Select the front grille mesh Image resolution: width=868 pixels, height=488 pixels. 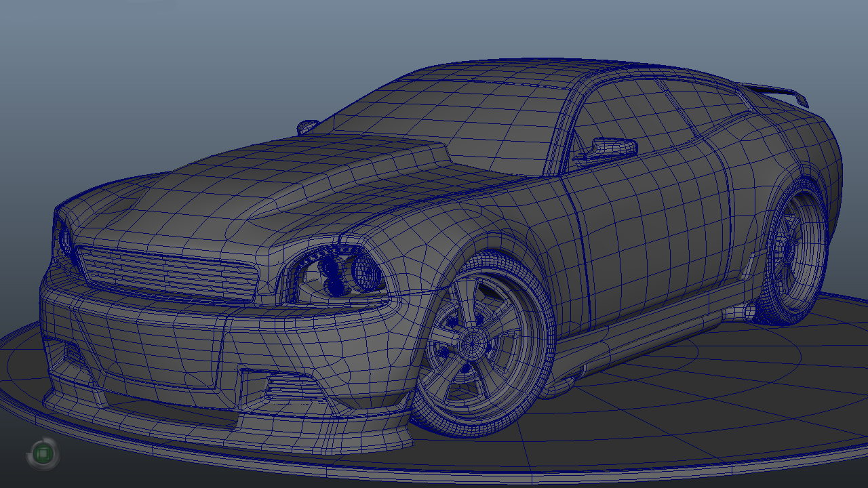tap(163, 271)
